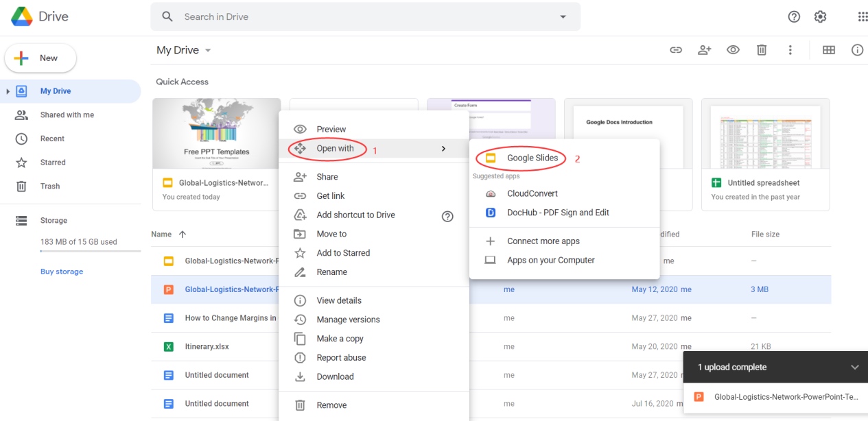Click the View details info icon
The height and width of the screenshot is (421, 868).
point(857,50)
